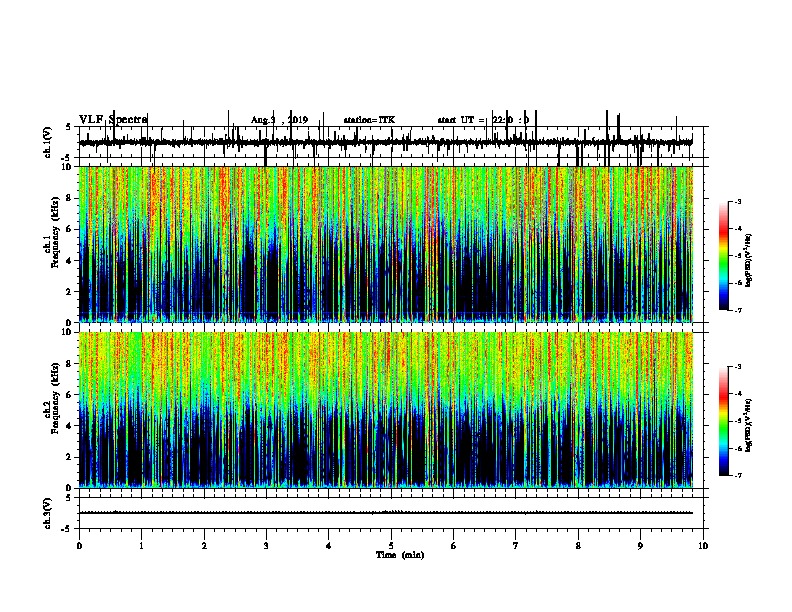
Task: Click the "-3" tick on ch.2 color bar
Action: click(x=737, y=367)
